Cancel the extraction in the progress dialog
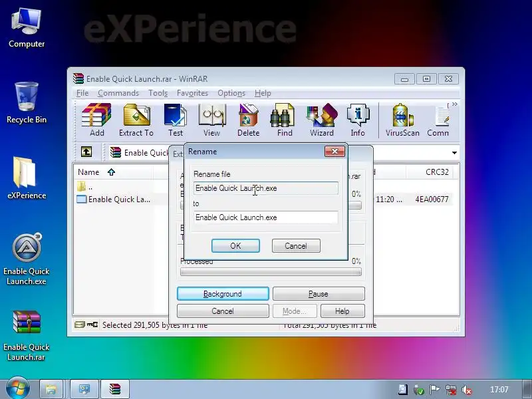The height and width of the screenshot is (399, 532). click(223, 311)
